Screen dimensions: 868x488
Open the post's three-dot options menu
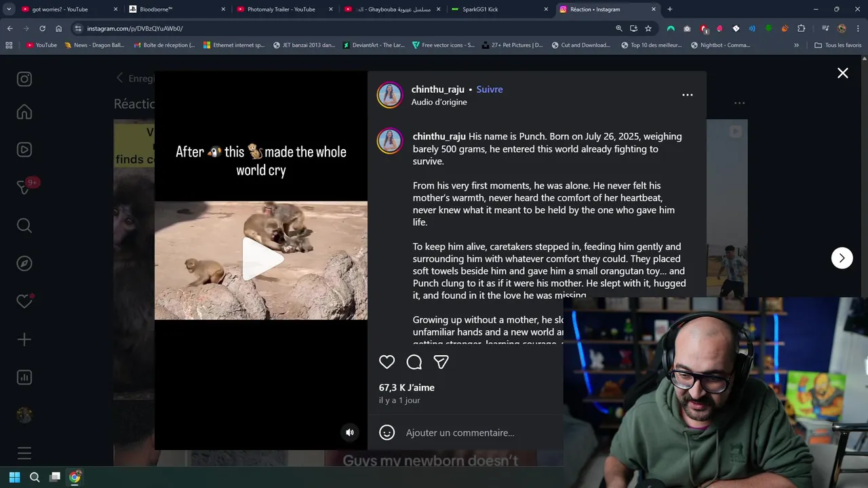[687, 95]
